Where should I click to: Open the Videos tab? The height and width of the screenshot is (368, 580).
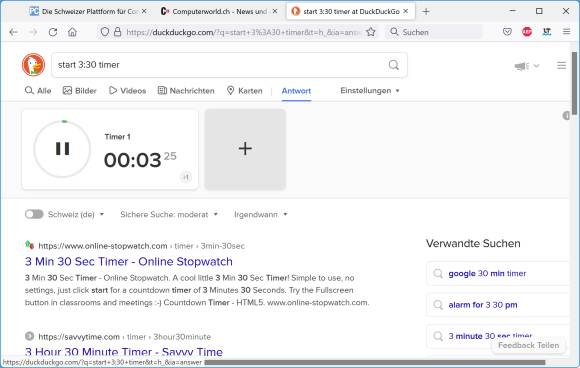[128, 91]
